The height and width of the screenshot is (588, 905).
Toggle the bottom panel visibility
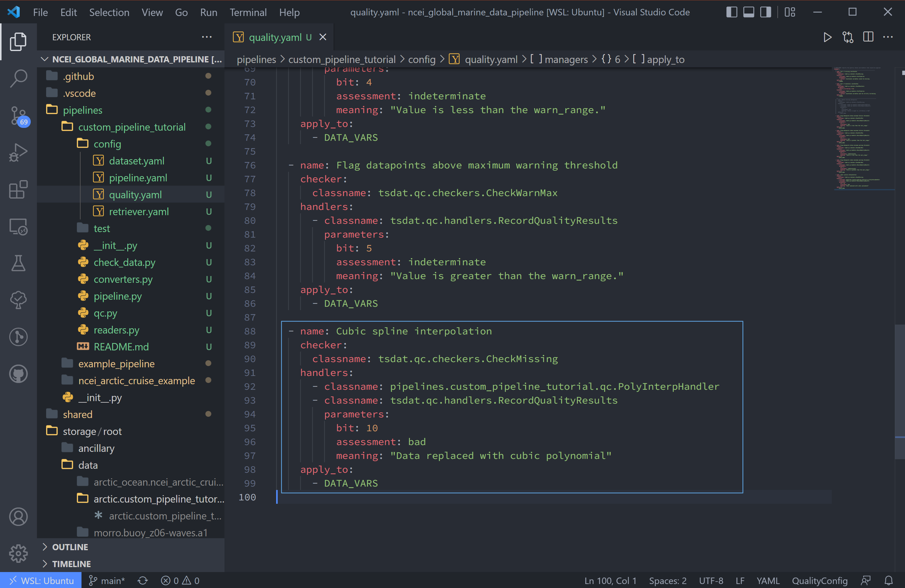tap(749, 12)
